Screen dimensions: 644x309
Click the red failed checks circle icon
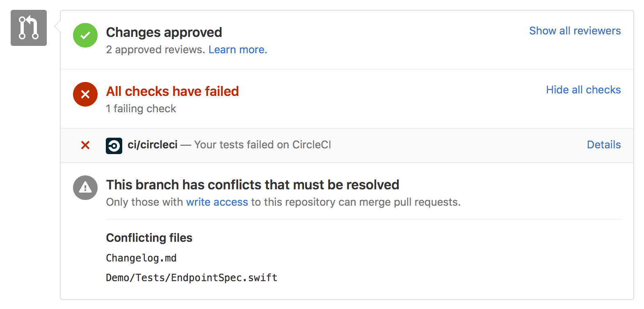(x=85, y=94)
